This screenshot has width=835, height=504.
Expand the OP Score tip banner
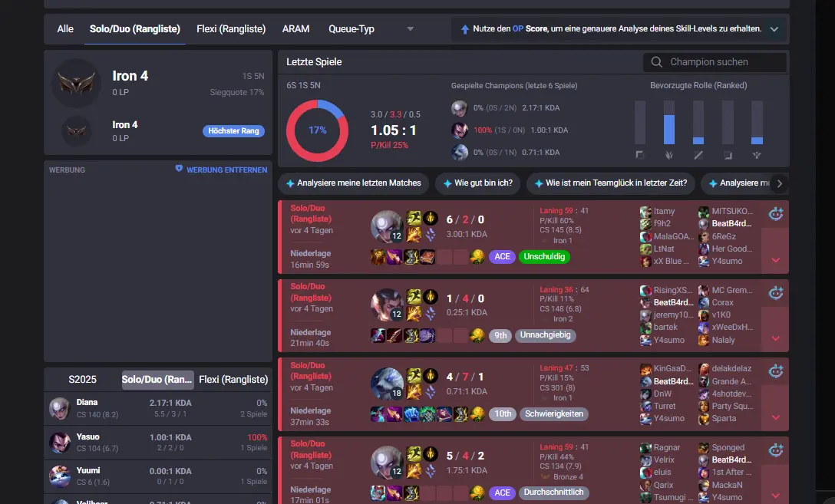tap(774, 29)
